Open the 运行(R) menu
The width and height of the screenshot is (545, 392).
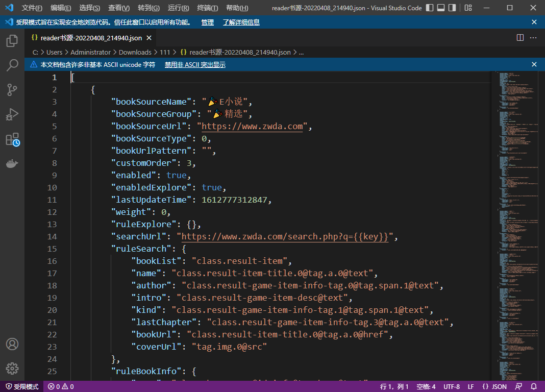click(x=178, y=8)
